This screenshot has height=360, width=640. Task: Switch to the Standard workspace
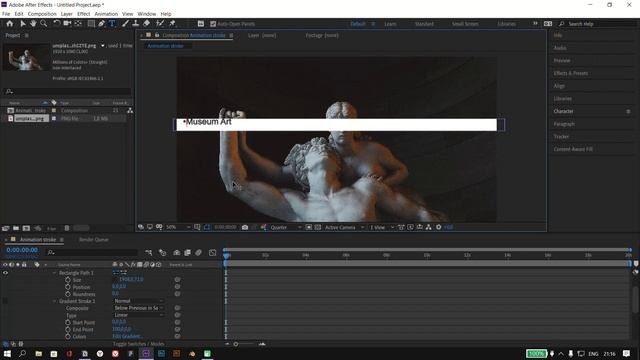[x=424, y=24]
